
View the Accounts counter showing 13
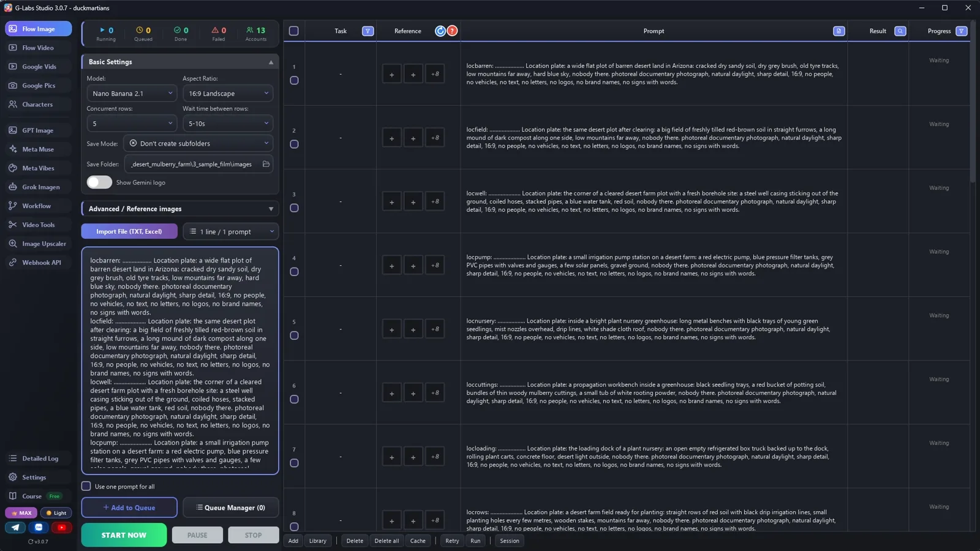click(256, 34)
